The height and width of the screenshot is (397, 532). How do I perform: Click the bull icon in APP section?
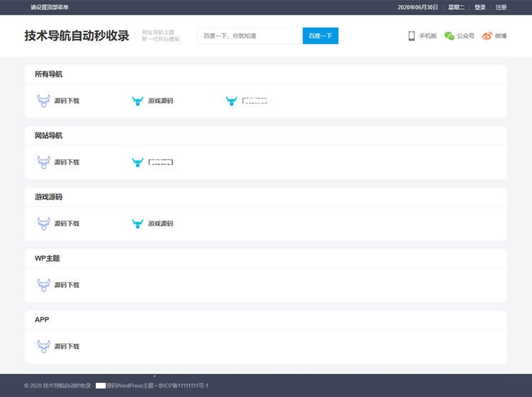[x=43, y=346]
